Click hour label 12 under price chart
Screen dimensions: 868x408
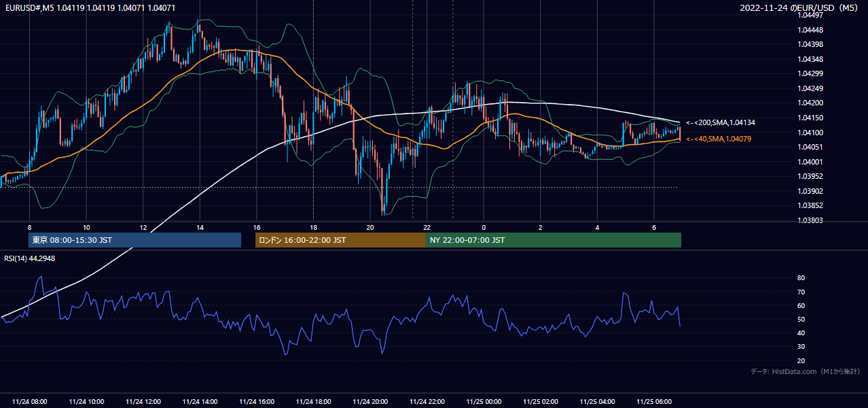[x=143, y=227]
